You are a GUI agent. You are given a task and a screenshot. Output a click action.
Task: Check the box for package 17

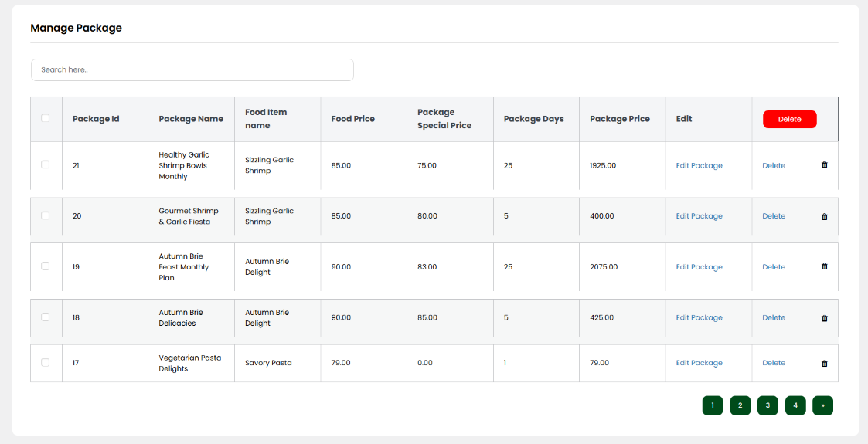[46, 362]
